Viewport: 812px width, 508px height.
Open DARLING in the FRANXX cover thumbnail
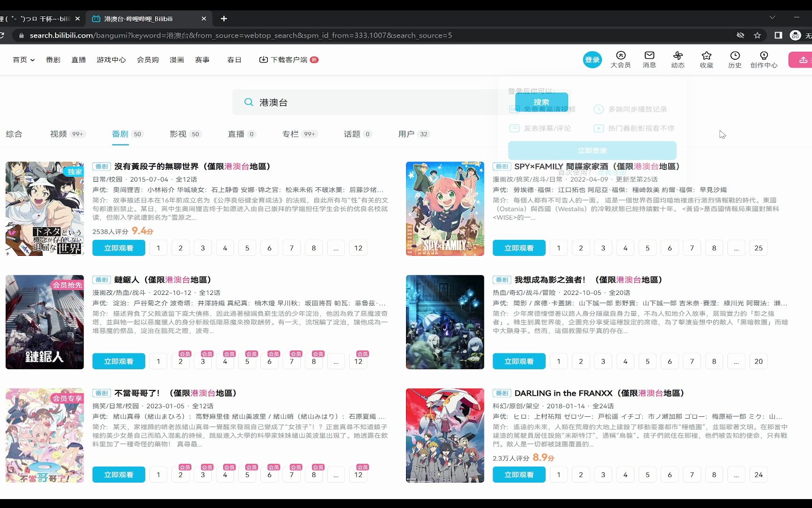pyautogui.click(x=445, y=436)
